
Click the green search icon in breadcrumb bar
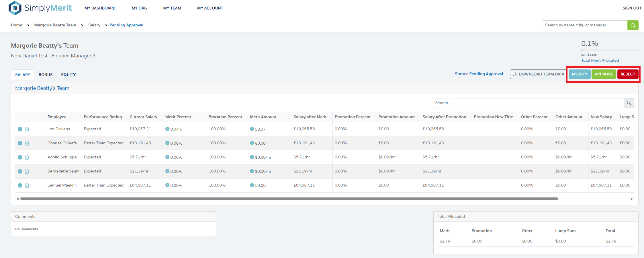633,25
